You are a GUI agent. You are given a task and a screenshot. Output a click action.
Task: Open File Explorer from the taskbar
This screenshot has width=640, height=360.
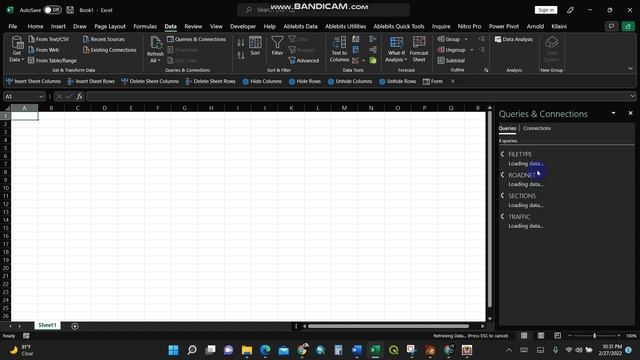247,350
